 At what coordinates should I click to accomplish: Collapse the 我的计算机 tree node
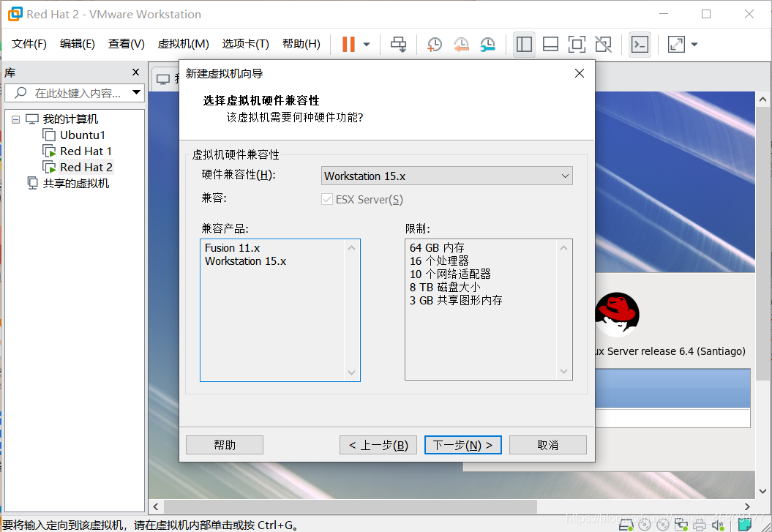(16, 119)
